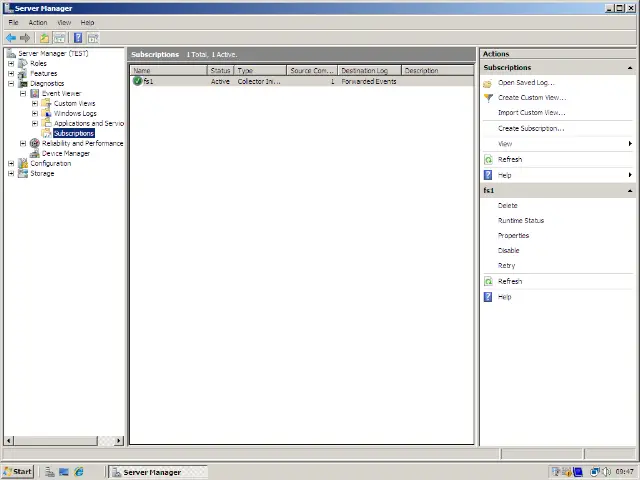Expand the Windows Logs node
The height and width of the screenshot is (480, 640).
[x=35, y=113]
